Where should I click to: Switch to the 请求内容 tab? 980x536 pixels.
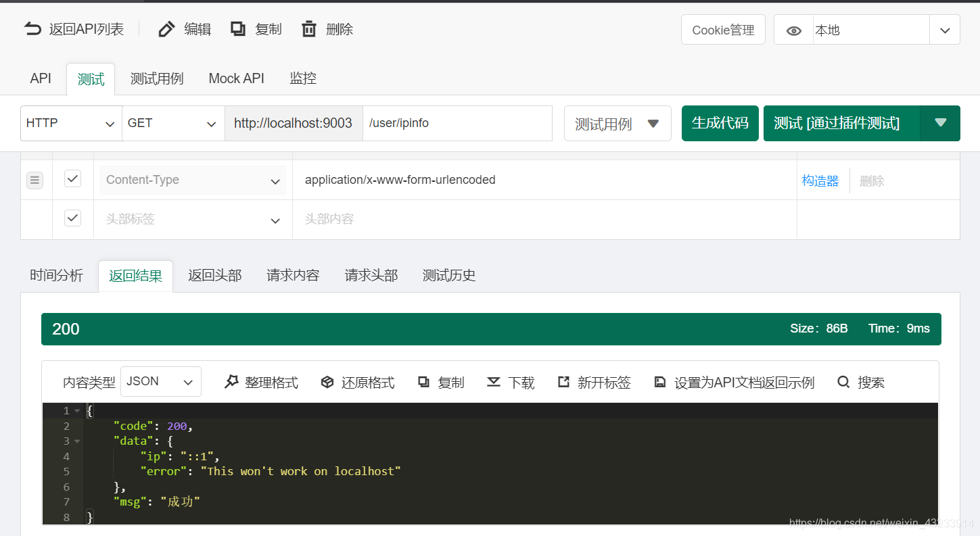coord(293,275)
